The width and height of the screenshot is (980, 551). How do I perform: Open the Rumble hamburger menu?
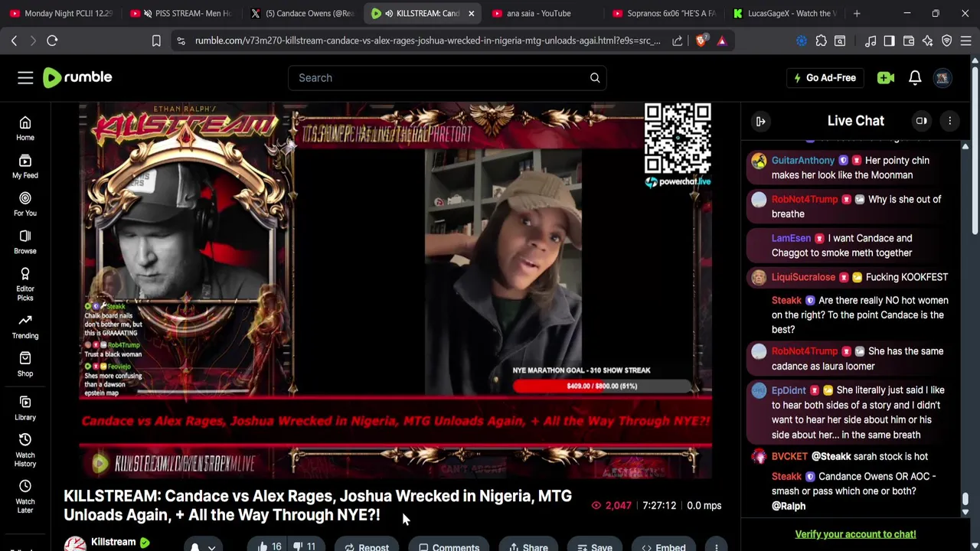click(25, 77)
